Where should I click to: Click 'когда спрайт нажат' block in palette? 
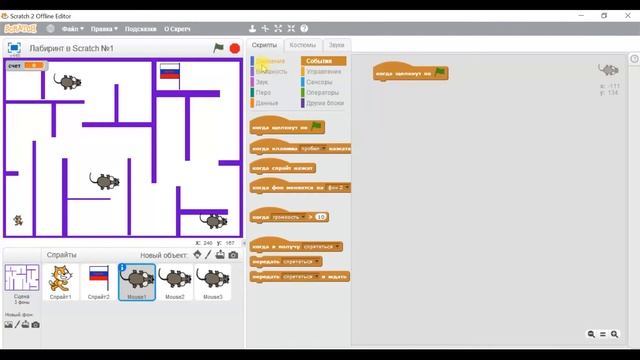[283, 167]
